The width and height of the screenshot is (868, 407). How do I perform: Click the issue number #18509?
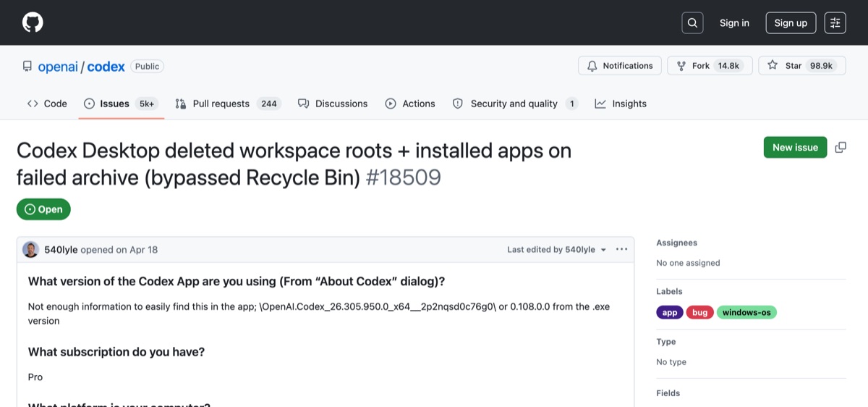(x=404, y=177)
